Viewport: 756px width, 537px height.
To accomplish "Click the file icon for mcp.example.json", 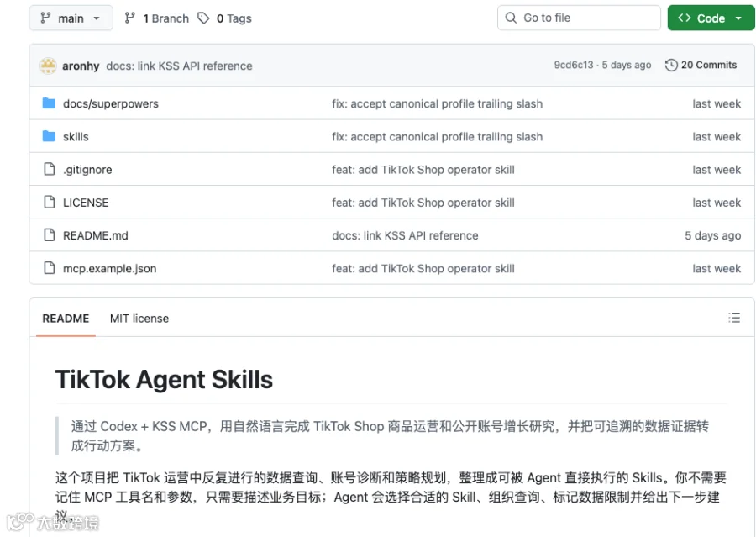I will point(49,268).
